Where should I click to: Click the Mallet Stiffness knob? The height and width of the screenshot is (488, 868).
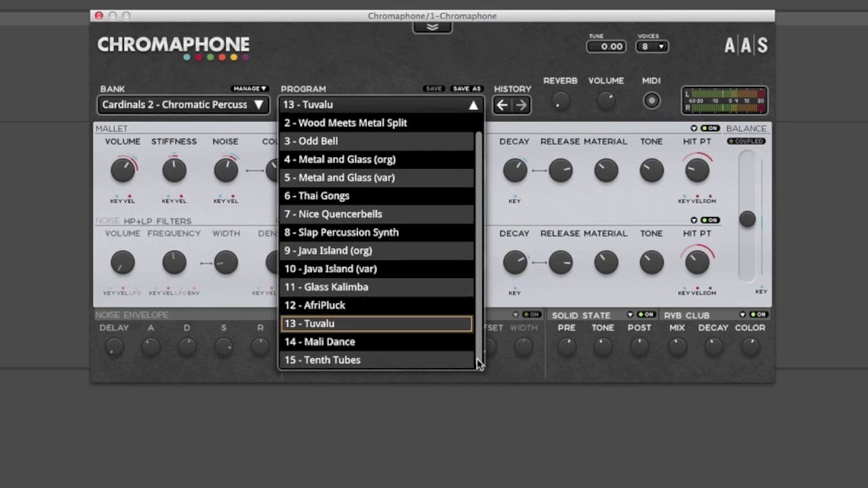coord(174,171)
